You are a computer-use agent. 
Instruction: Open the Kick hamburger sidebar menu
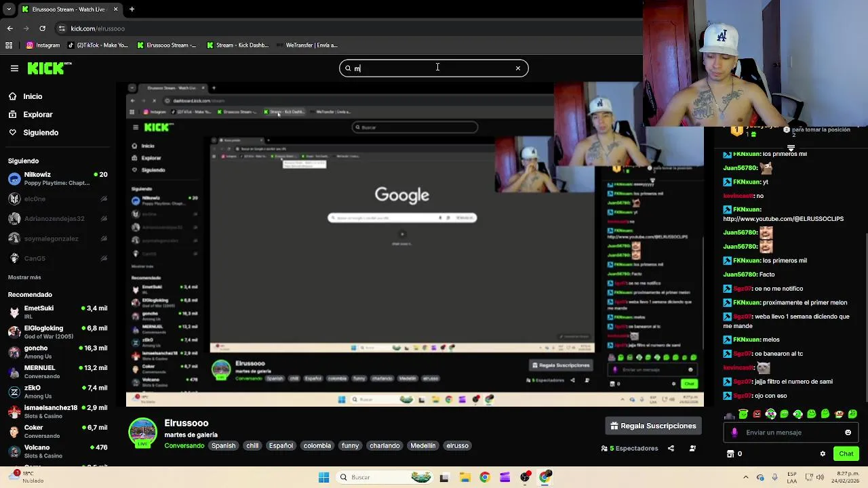pyautogui.click(x=14, y=68)
